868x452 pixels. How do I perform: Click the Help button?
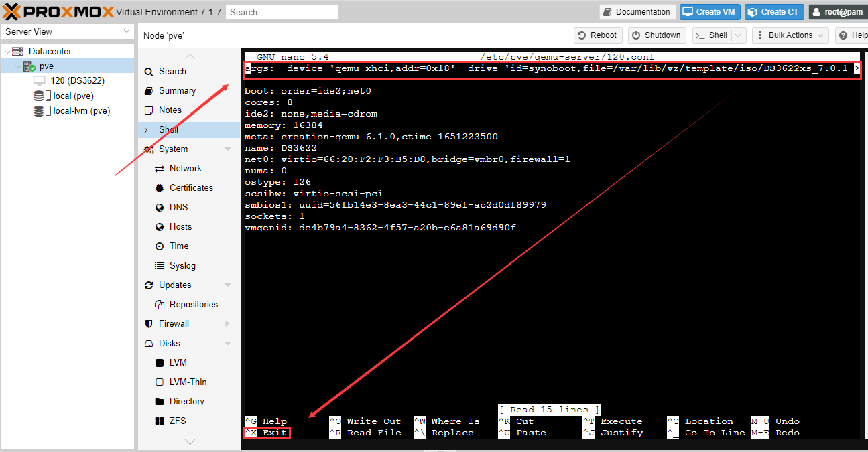(x=852, y=35)
